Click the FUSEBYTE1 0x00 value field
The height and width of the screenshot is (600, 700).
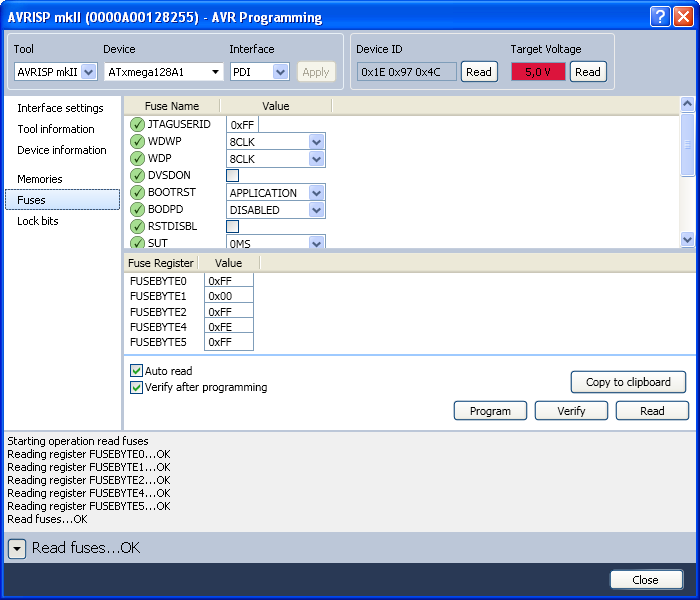(229, 296)
